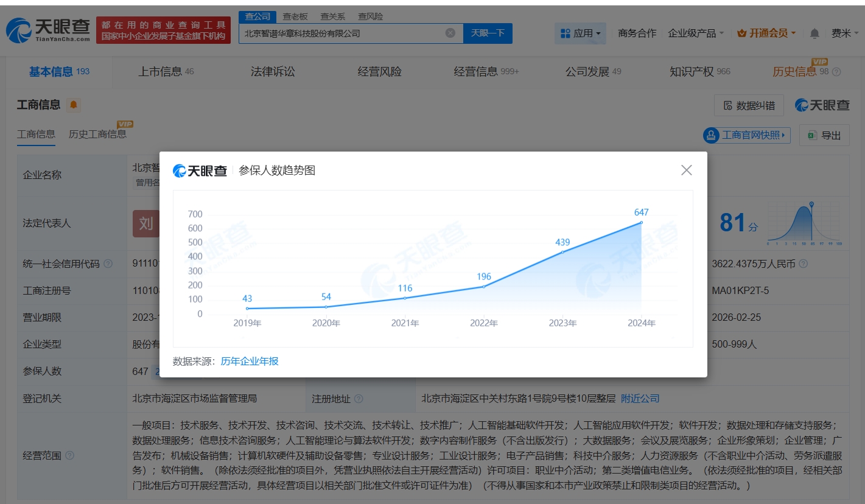Click the 81分 company score
Image resolution: width=865 pixels, height=504 pixels.
(738, 223)
